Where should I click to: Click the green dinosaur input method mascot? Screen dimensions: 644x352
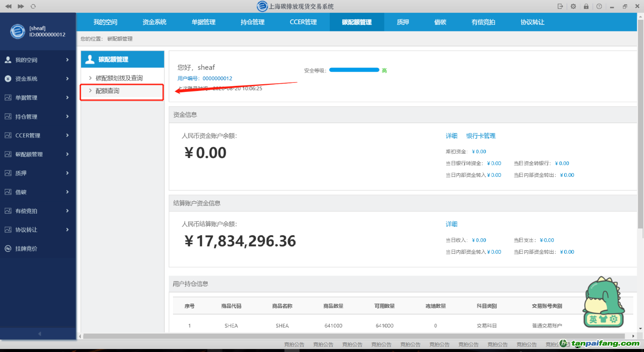[x=603, y=301]
